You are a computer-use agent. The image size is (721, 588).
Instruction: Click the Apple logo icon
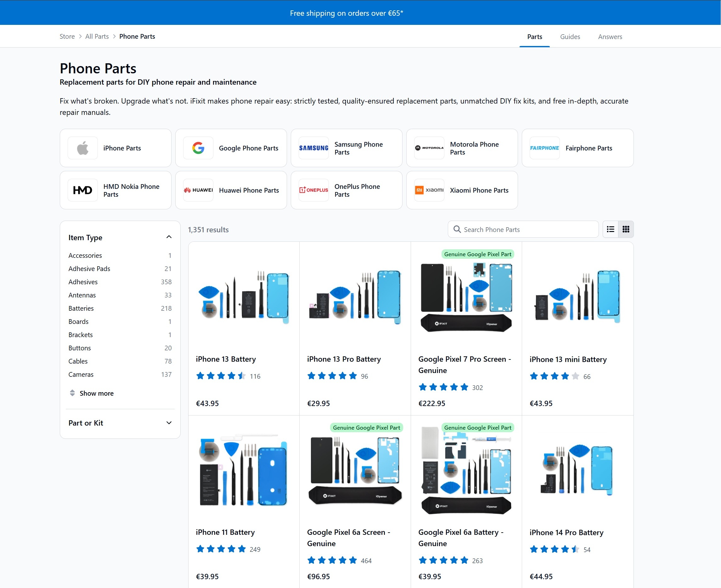point(83,148)
